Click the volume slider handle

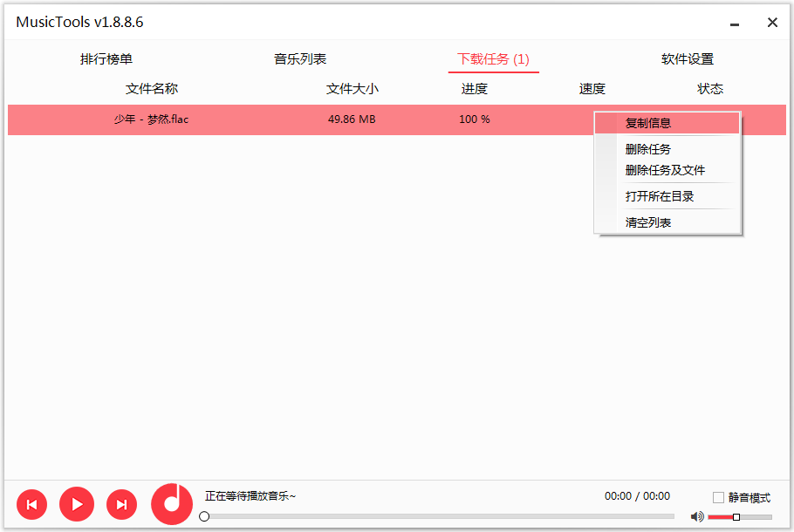[736, 517]
